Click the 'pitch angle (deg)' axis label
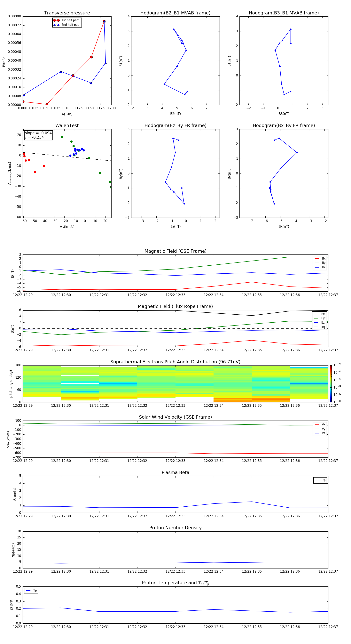The image size is (351, 644). (11, 384)
